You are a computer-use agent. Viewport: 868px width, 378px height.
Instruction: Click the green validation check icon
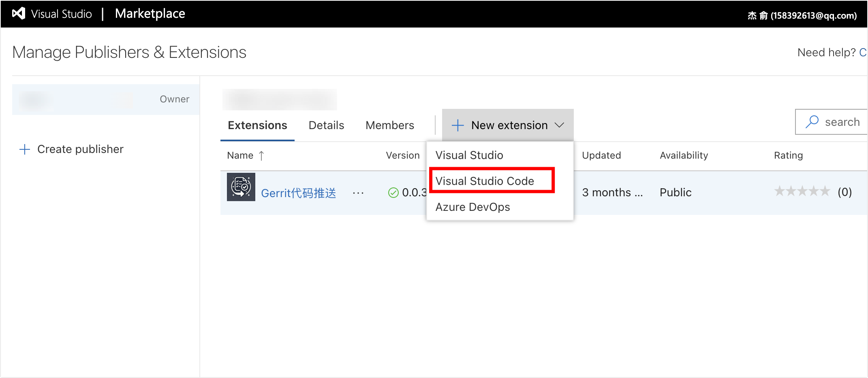[x=393, y=193]
